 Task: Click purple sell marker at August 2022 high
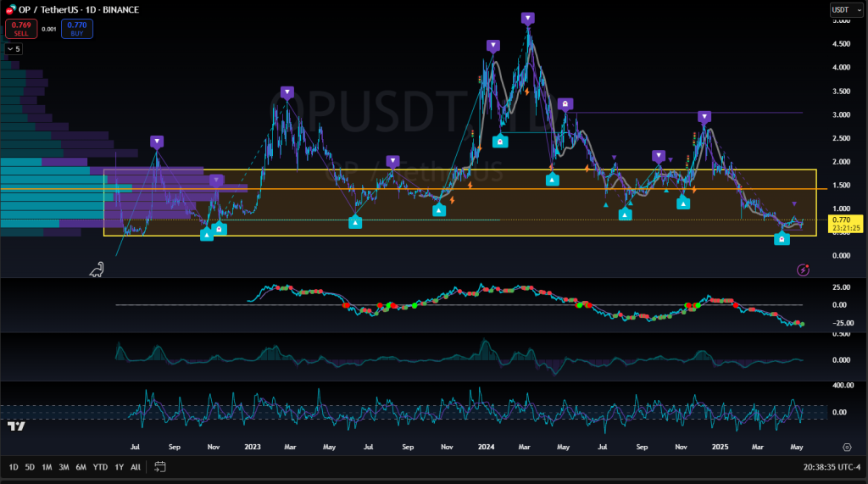tap(157, 142)
